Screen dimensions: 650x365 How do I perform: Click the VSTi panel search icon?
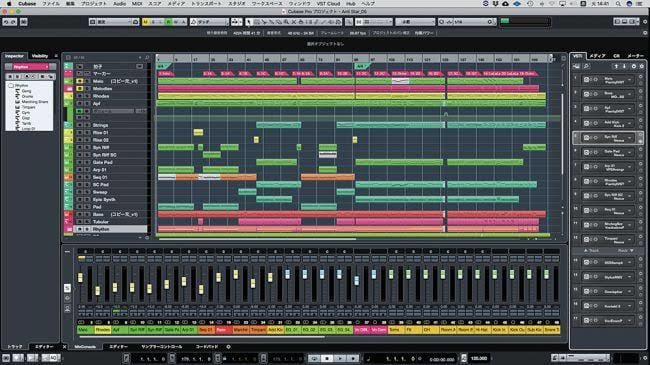pos(587,66)
